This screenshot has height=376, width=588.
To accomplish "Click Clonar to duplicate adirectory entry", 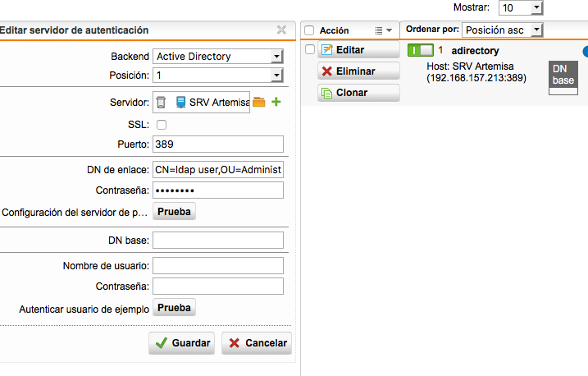I will coord(358,92).
